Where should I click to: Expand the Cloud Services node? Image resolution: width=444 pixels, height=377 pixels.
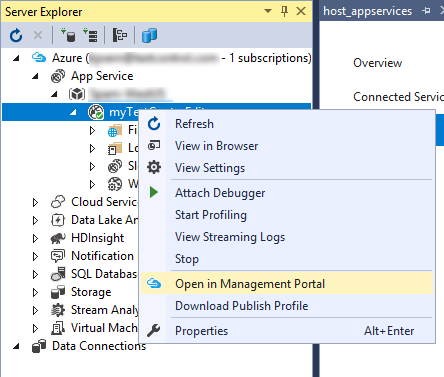[35, 202]
